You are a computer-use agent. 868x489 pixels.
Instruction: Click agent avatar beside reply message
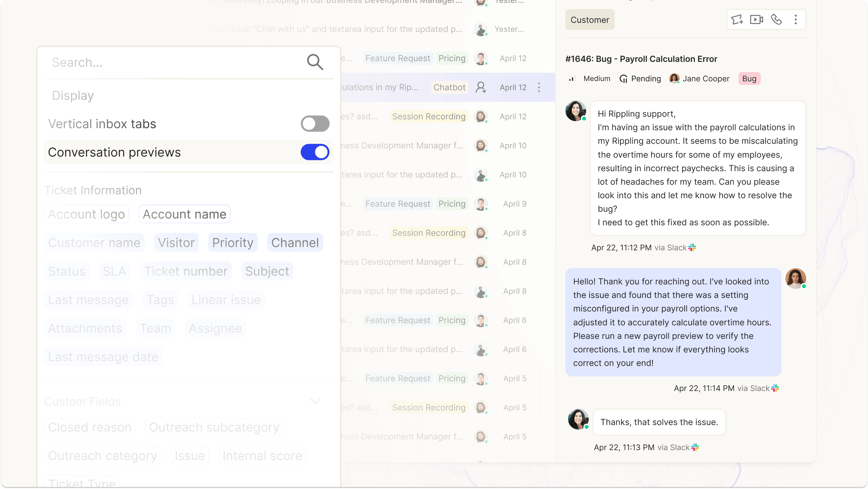795,278
